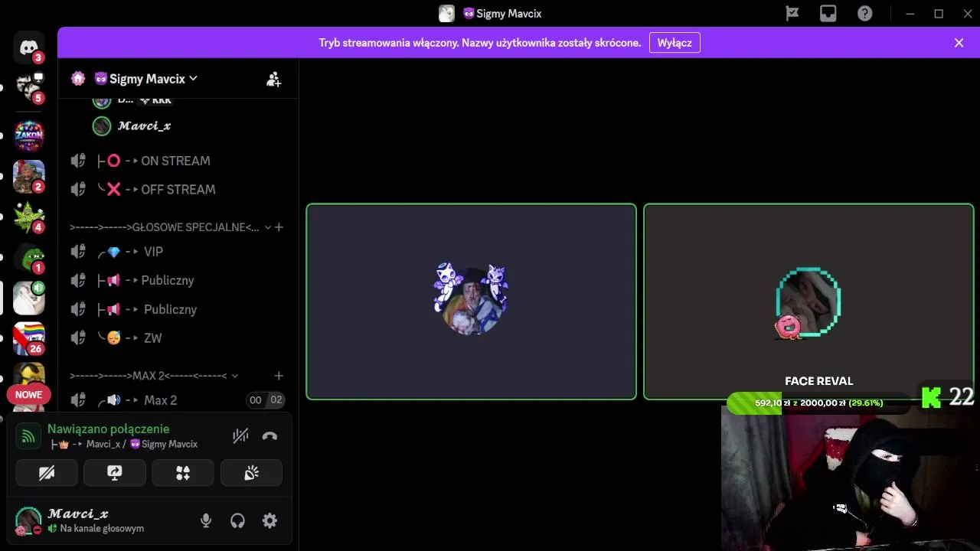The image size is (980, 551).
Task: Open the inbox icon in title bar
Action: (x=828, y=13)
